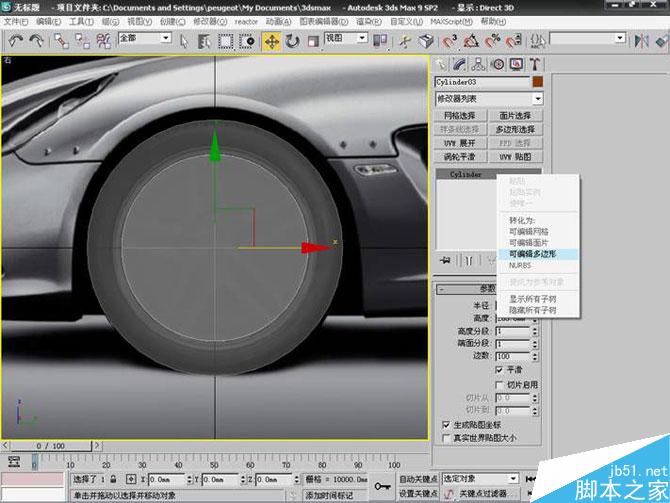Click the UVW 贴图 button
This screenshot has width=670, height=503.
point(516,157)
